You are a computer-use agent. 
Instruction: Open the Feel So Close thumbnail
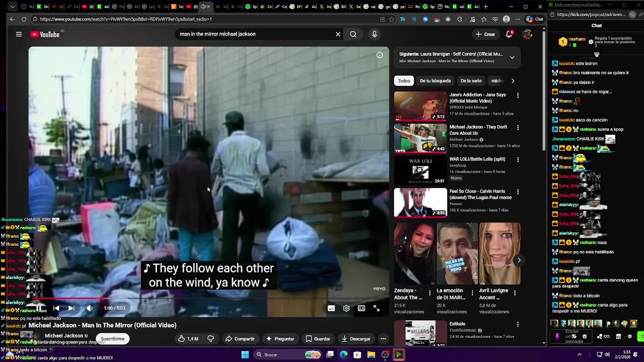tap(421, 203)
